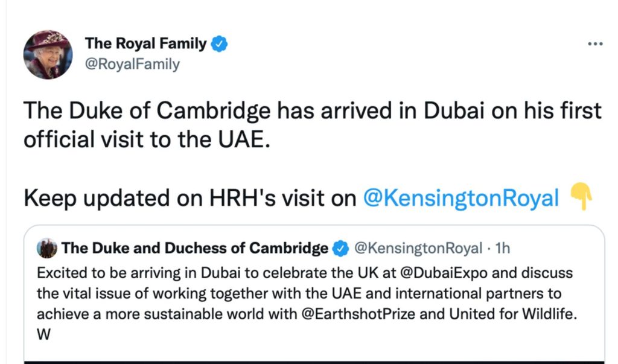Click the verified badge in the quoted tweet
618x364 pixels.
coord(340,248)
